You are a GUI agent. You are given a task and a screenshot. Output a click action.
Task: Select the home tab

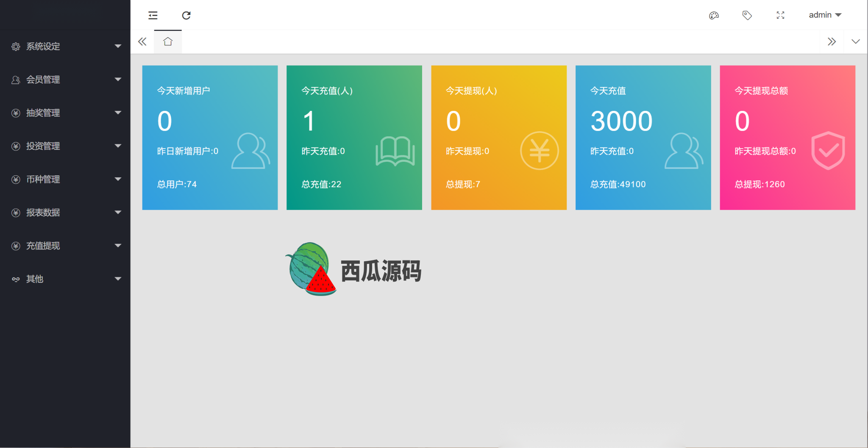168,41
